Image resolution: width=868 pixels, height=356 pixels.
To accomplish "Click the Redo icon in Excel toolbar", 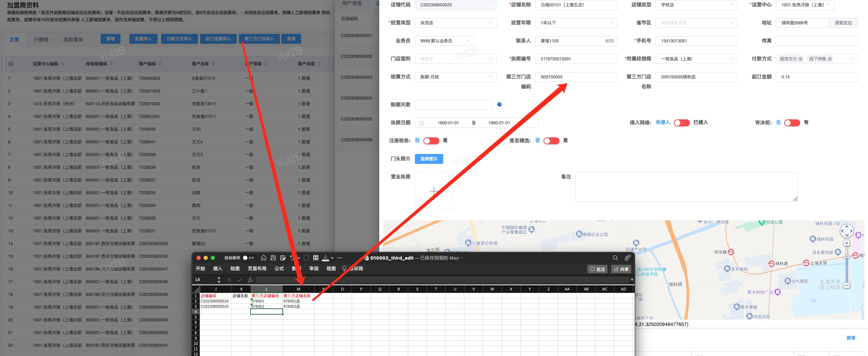I will coord(306,258).
